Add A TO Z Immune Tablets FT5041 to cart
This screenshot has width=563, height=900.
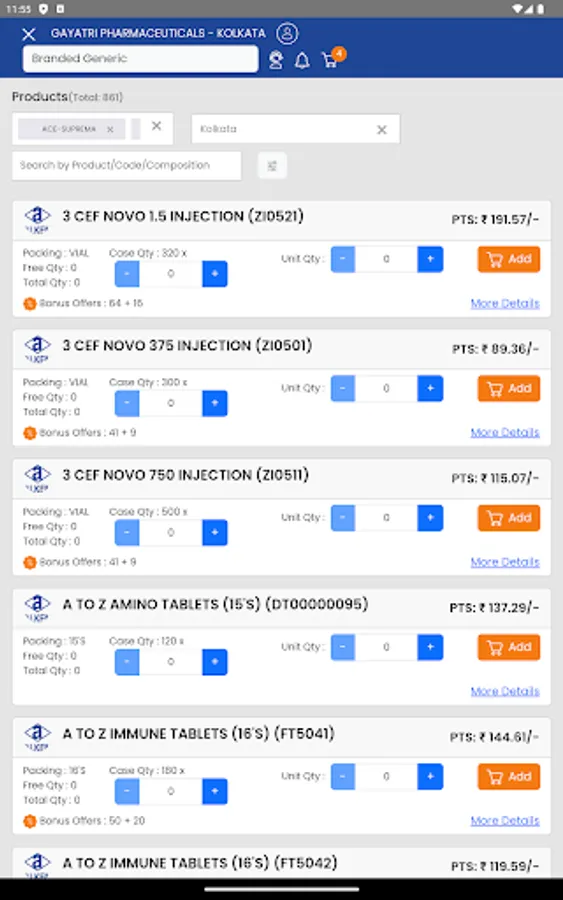pos(508,777)
